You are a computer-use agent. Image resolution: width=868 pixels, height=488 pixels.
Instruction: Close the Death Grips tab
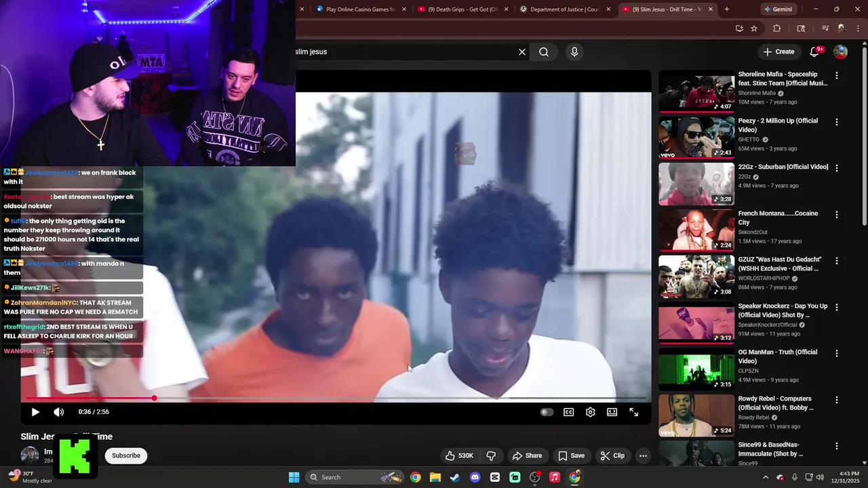point(506,9)
